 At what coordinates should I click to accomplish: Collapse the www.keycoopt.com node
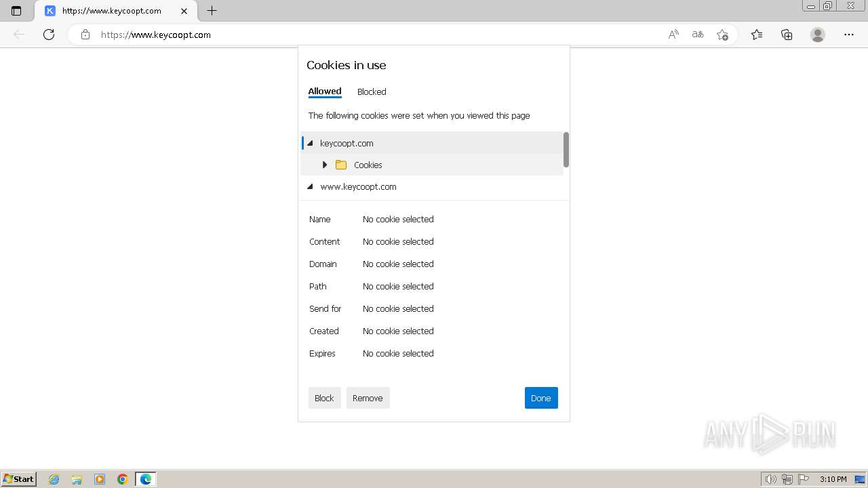[310, 186]
